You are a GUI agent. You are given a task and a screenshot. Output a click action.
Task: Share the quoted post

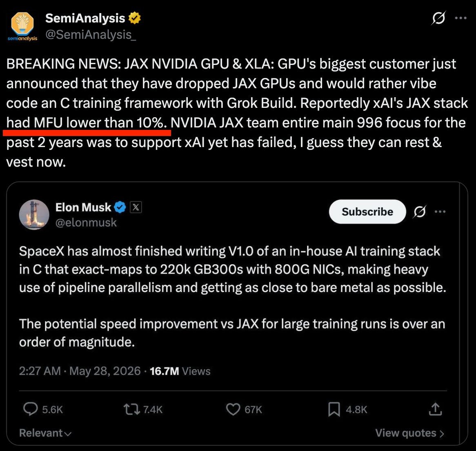click(435, 409)
